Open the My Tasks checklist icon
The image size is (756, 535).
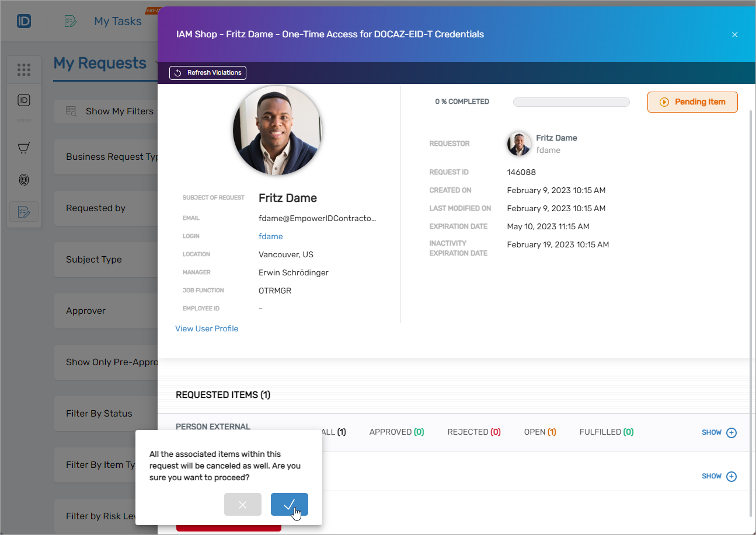71,22
